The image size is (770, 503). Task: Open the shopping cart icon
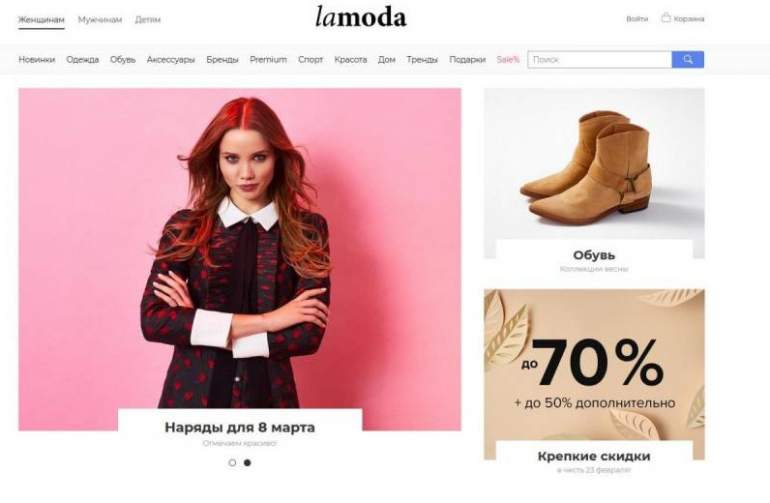point(665,18)
